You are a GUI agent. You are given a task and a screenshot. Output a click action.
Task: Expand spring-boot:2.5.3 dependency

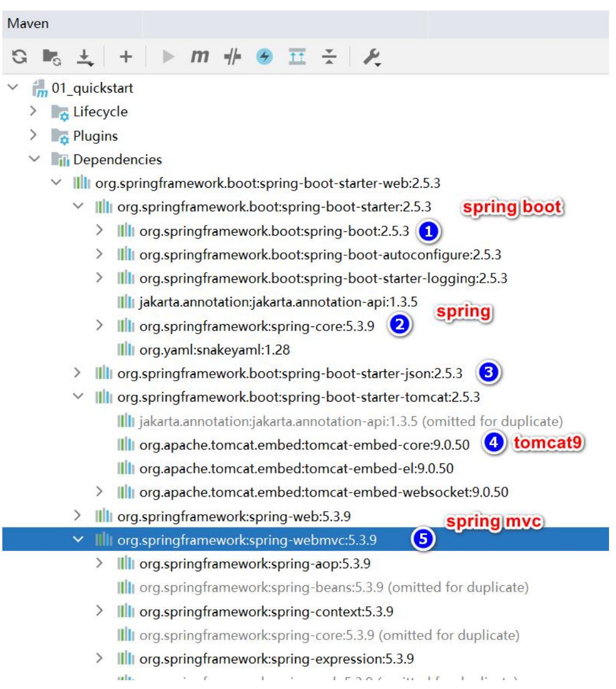99,230
